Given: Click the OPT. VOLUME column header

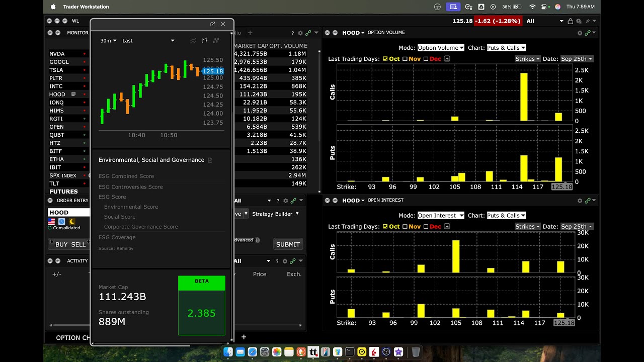Looking at the screenshot, I should point(288,46).
